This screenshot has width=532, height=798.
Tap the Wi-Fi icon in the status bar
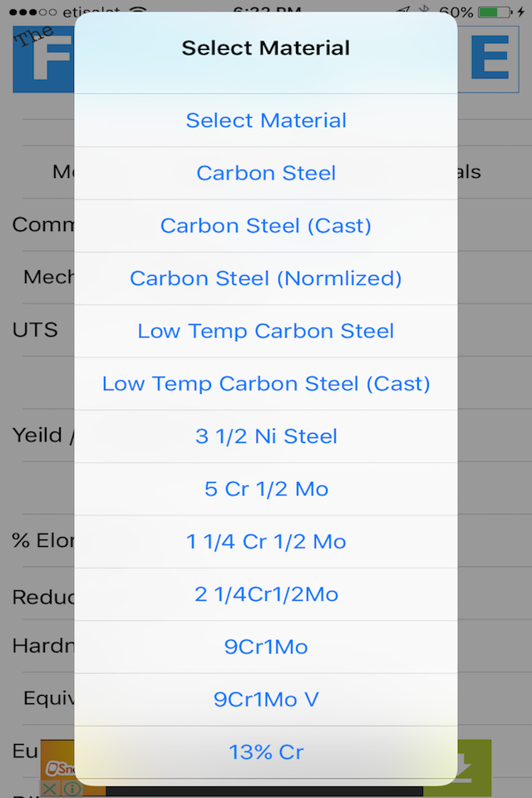[x=170, y=12]
